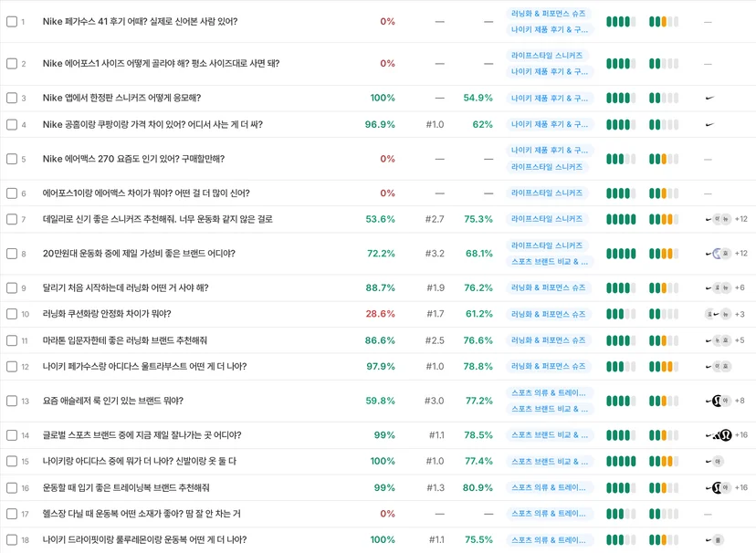Viewport: 756px width, 553px height.
Task: Click the 75.5% value in row 18
Action: coord(478,540)
